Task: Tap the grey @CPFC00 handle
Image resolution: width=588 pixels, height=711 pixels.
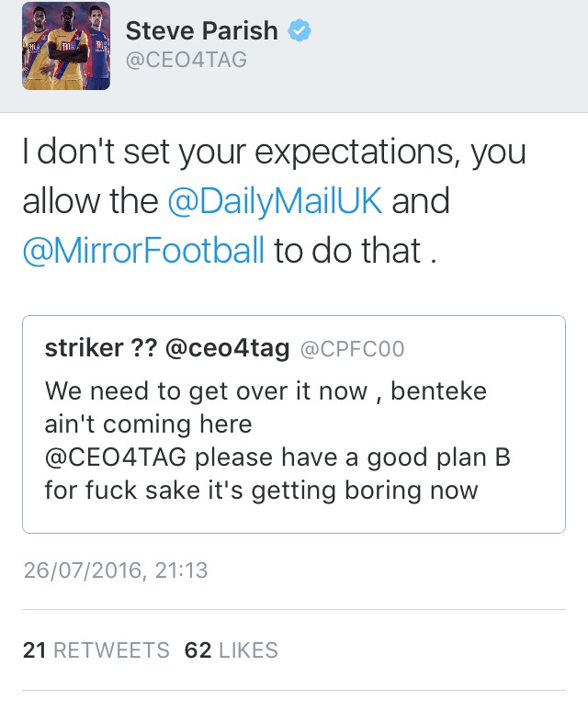Action: tap(352, 349)
